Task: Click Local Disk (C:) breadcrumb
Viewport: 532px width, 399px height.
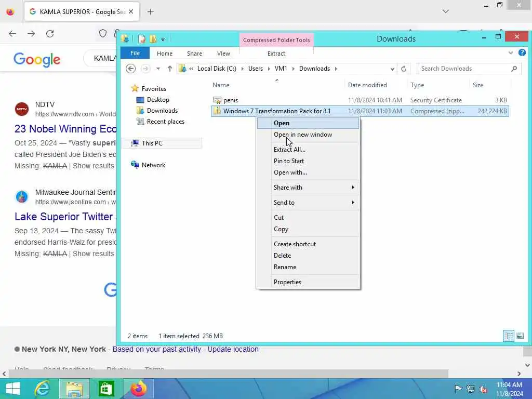Action: (217, 69)
